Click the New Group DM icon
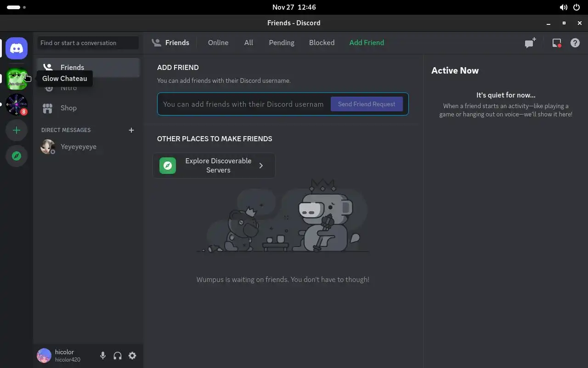Image resolution: width=588 pixels, height=368 pixels. 531,43
